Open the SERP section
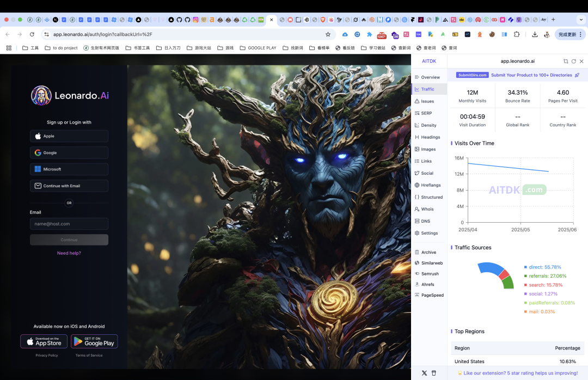The image size is (588, 380). coord(430,113)
